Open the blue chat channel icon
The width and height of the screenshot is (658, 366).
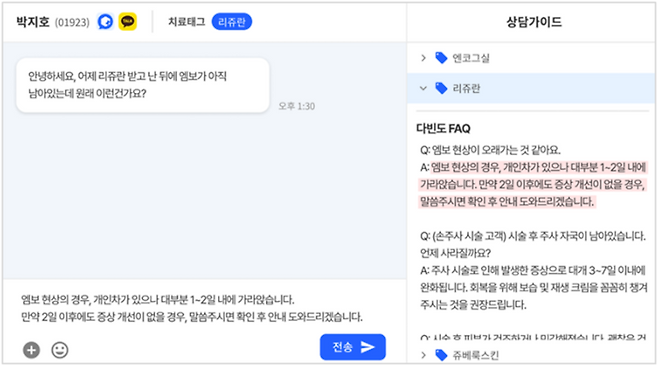coord(105,22)
